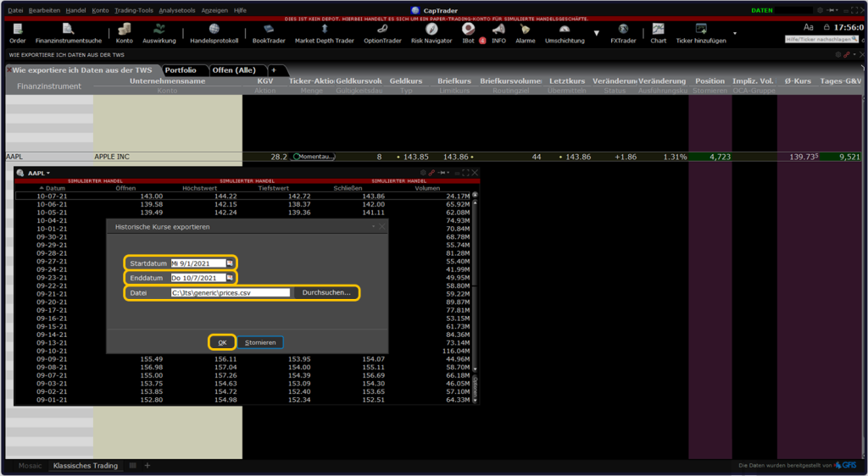Open the Bearbeiten menu
This screenshot has height=476, width=868.
tap(44, 10)
